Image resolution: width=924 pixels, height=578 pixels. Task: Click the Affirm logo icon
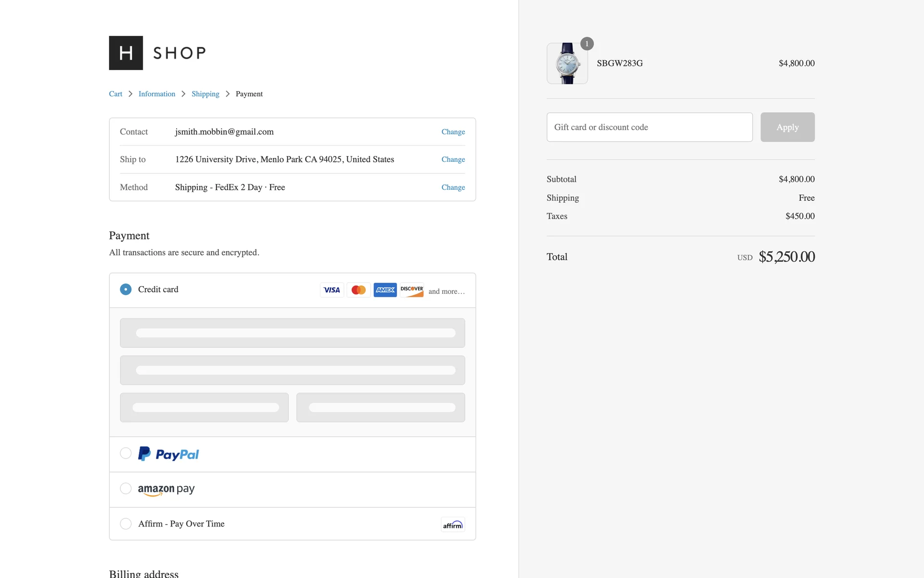(452, 525)
